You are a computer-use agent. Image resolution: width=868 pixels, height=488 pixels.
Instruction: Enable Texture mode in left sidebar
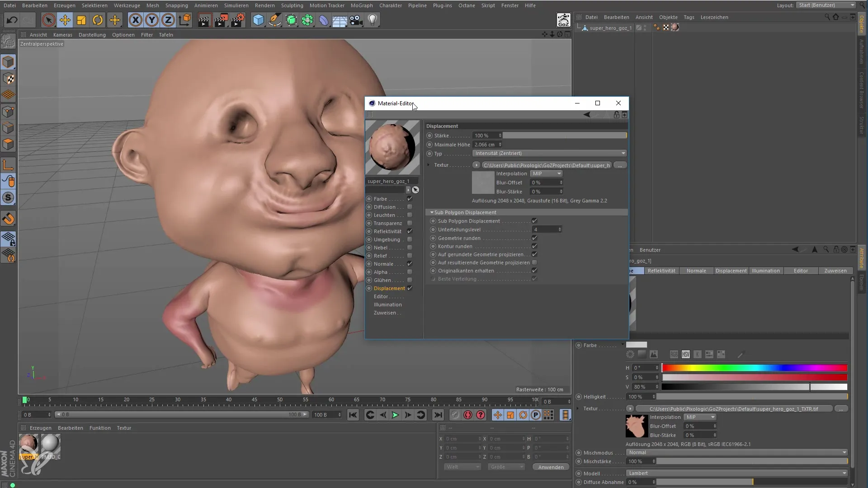[x=8, y=79]
